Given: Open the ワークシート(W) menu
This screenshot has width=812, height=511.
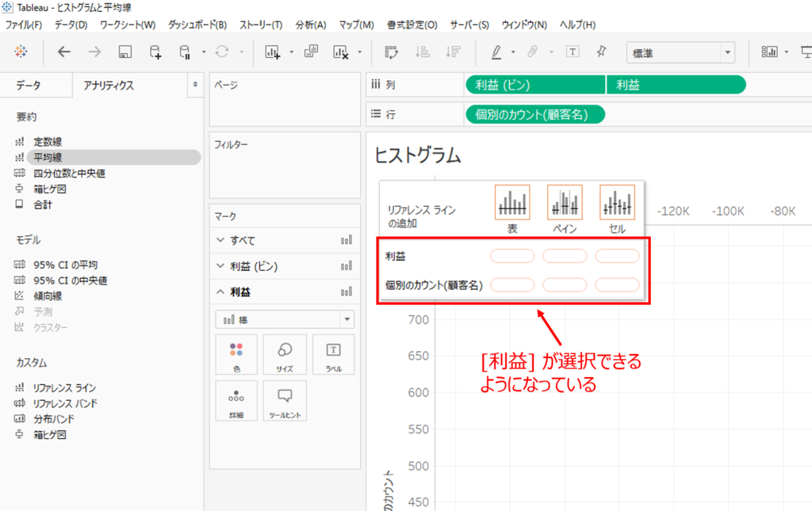Looking at the screenshot, I should [x=128, y=25].
